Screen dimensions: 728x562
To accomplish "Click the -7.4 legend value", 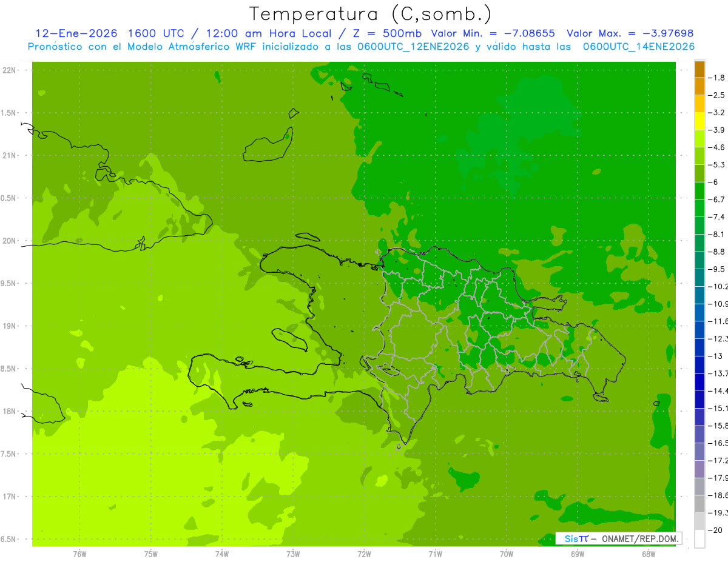I will (x=717, y=217).
